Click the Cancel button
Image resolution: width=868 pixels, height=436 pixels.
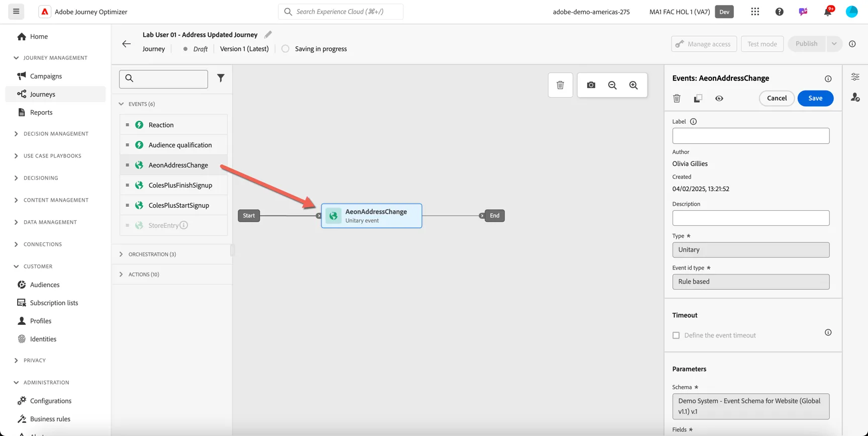click(777, 98)
